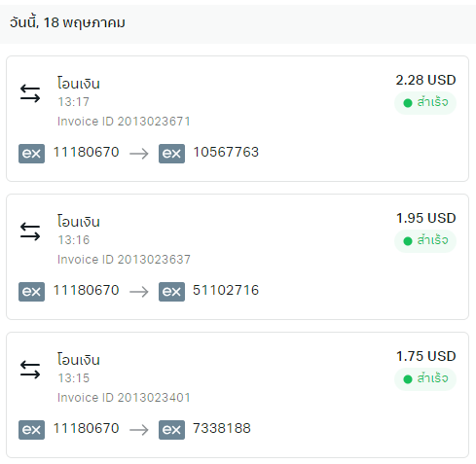The image size is (476, 464).
Task: Click transfer arrows icon for 1.95 USD transaction
Action: pyautogui.click(x=30, y=232)
